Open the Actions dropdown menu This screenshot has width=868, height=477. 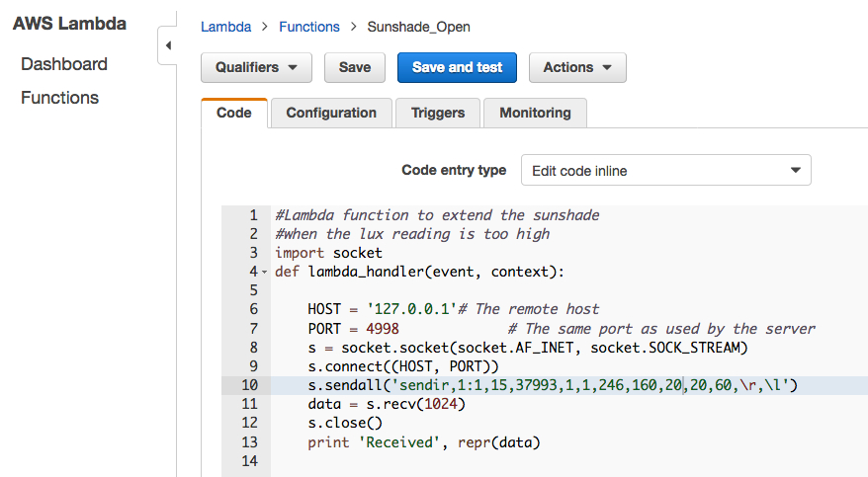click(577, 67)
